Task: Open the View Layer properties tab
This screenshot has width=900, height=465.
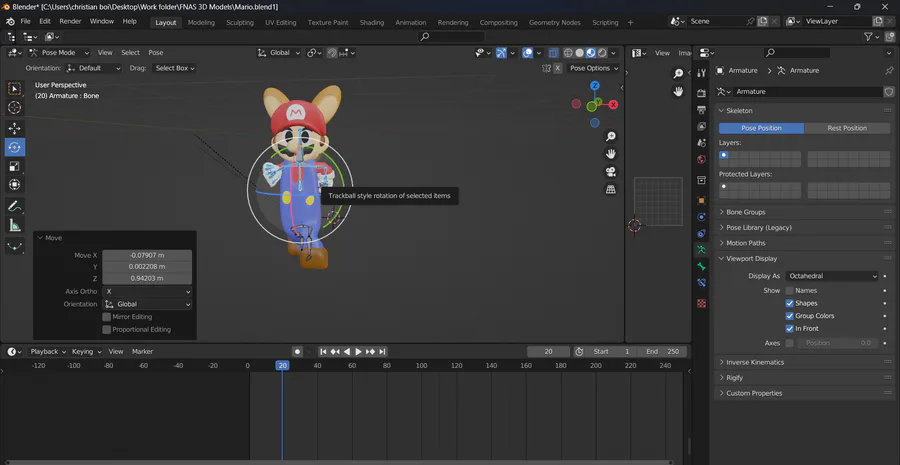Action: (701, 126)
